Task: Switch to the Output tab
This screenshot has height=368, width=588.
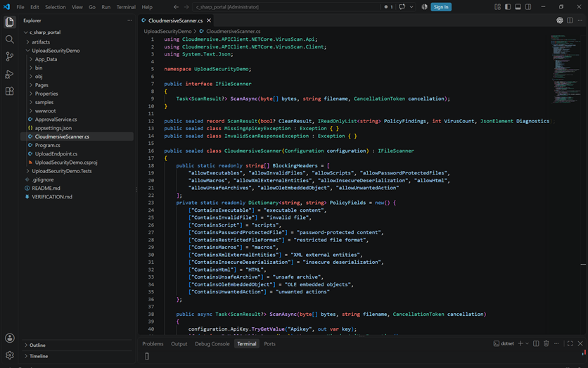Action: click(x=179, y=343)
